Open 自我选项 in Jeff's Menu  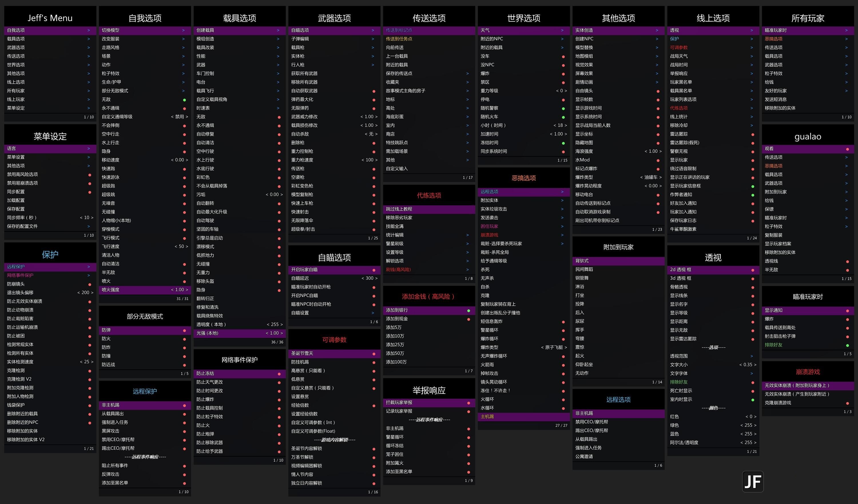[x=50, y=30]
